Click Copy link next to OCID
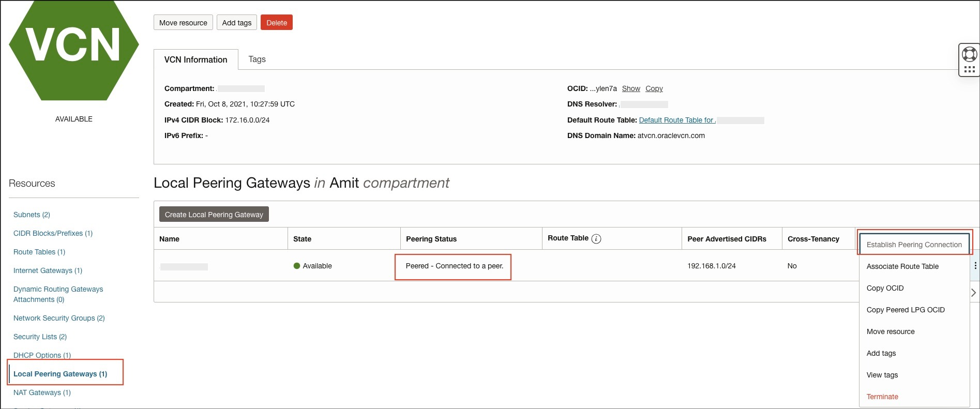Screen dimensions: 980x409 click(654, 88)
